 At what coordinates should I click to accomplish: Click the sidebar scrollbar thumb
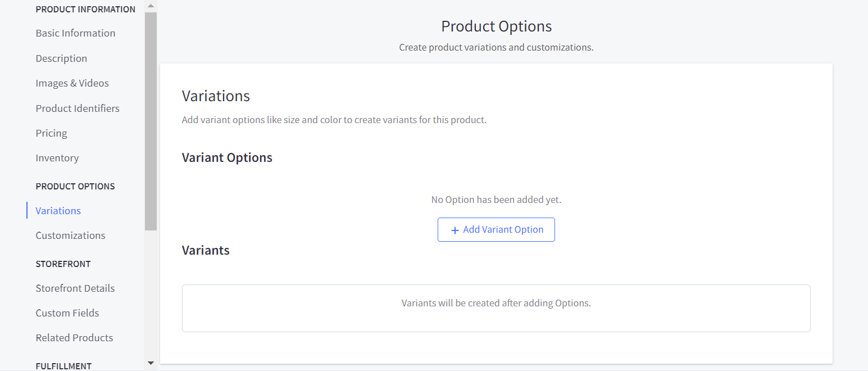(151, 121)
